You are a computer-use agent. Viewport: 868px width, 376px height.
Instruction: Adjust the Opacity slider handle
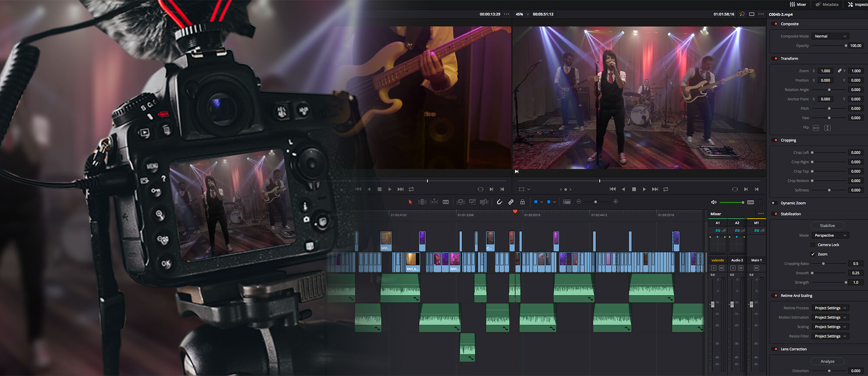[845, 46]
